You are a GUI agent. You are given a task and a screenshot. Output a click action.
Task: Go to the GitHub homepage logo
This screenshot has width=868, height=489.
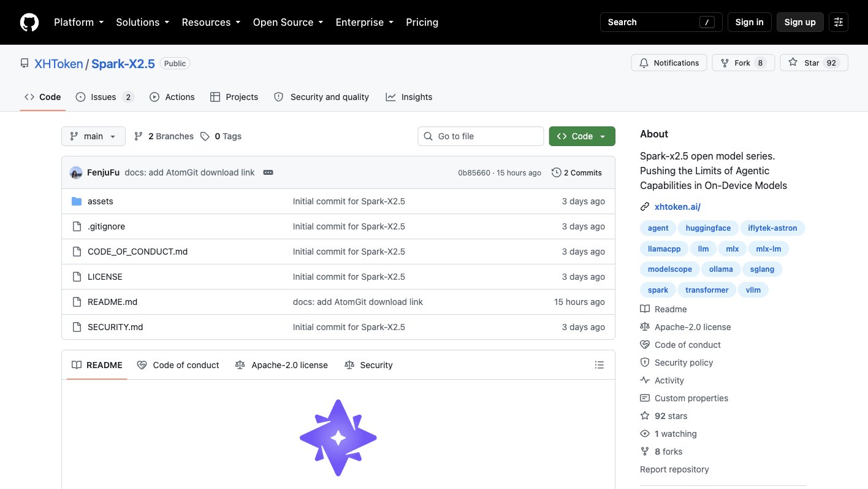pyautogui.click(x=29, y=22)
